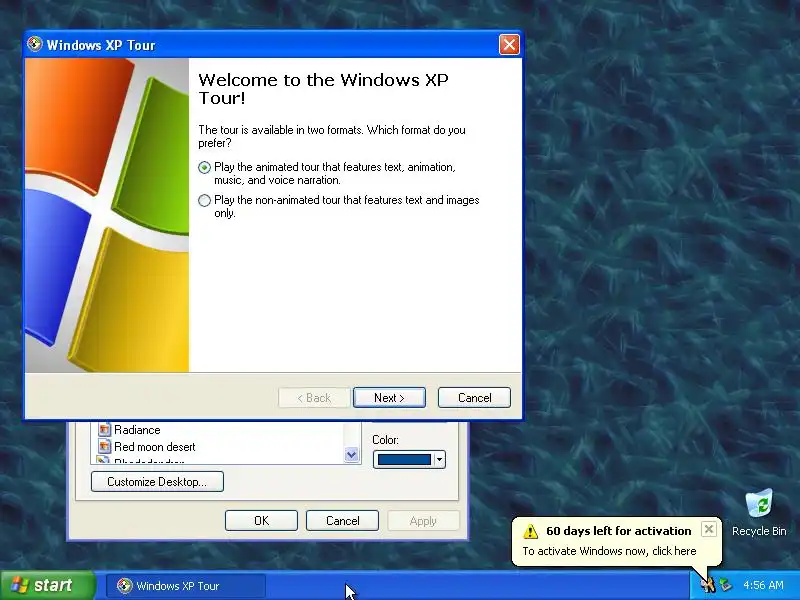Image resolution: width=800 pixels, height=600 pixels.
Task: Open the Start menu
Action: [x=48, y=585]
